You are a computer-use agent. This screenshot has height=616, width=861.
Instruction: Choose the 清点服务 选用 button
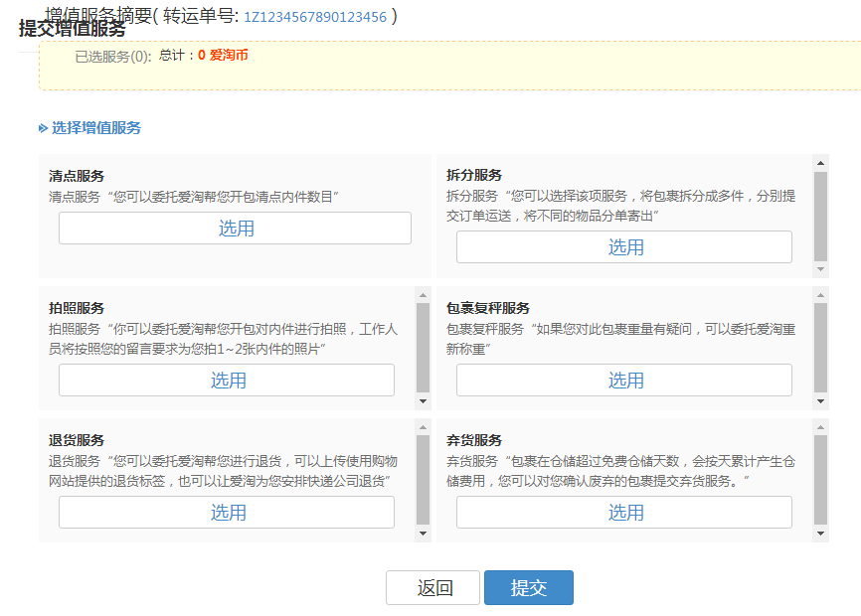(235, 229)
